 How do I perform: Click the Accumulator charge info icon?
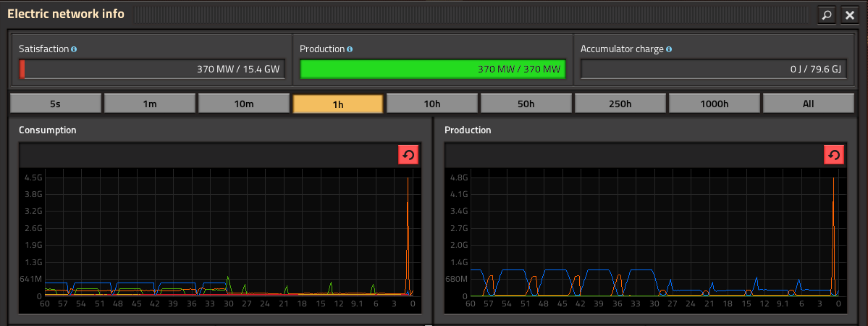[669, 49]
